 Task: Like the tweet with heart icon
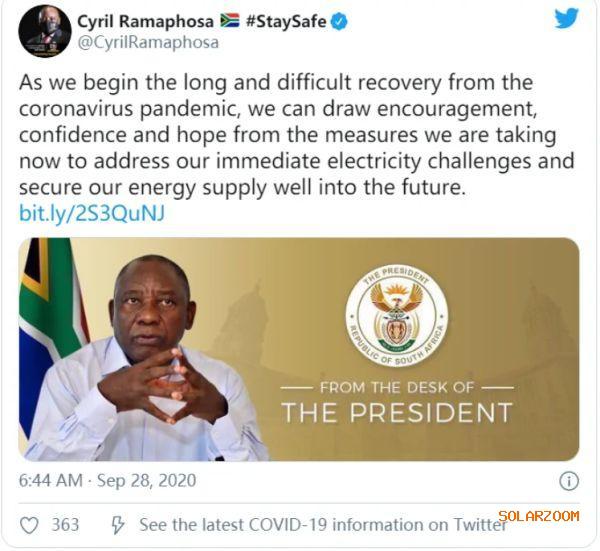[x=29, y=524]
